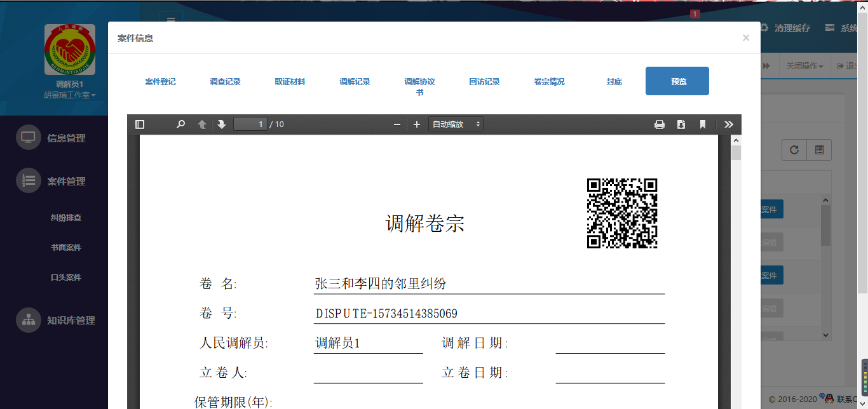This screenshot has width=868, height=409.
Task: Toggle the PDF sidebar panel icon
Action: (140, 124)
